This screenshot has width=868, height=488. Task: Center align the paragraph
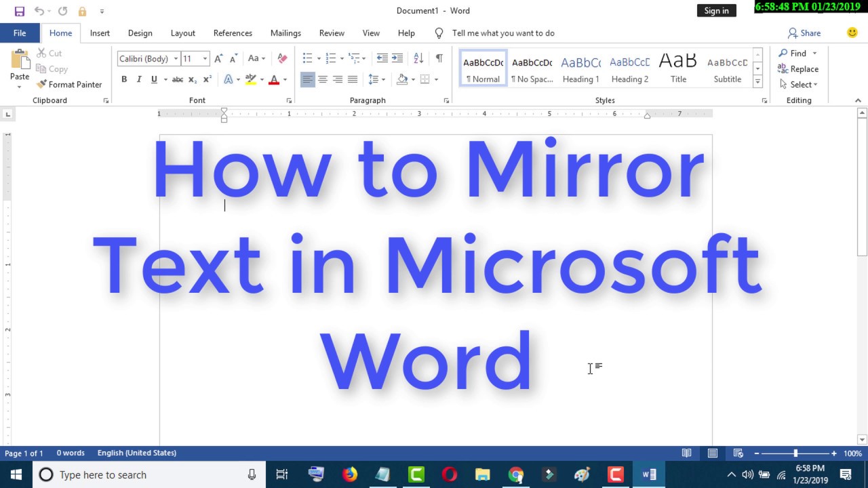coord(323,80)
